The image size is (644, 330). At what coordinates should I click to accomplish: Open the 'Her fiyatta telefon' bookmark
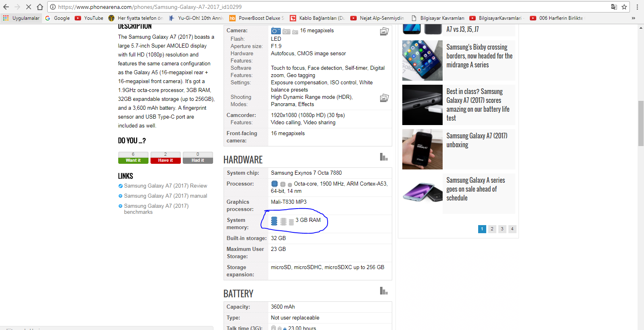click(x=136, y=18)
